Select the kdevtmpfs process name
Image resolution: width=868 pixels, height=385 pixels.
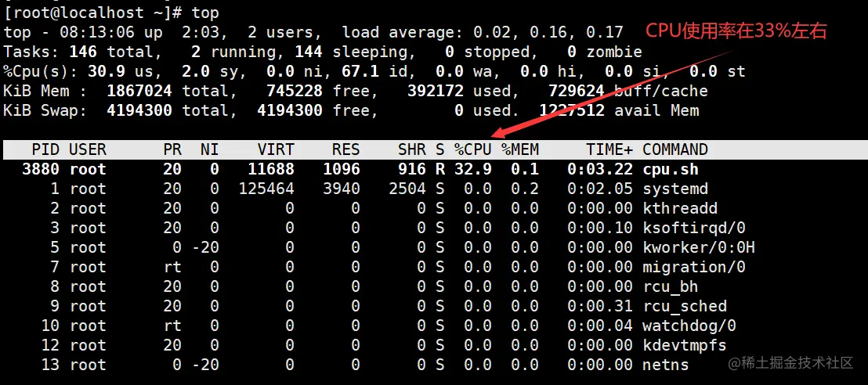click(x=685, y=345)
